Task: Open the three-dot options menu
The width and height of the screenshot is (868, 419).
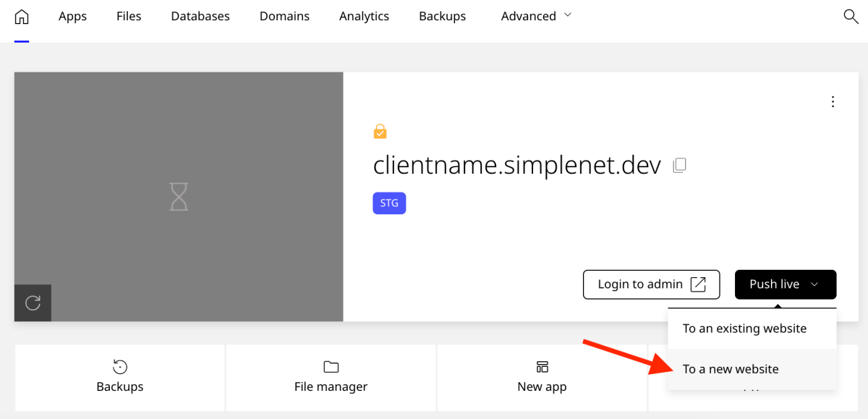Action: (x=833, y=102)
